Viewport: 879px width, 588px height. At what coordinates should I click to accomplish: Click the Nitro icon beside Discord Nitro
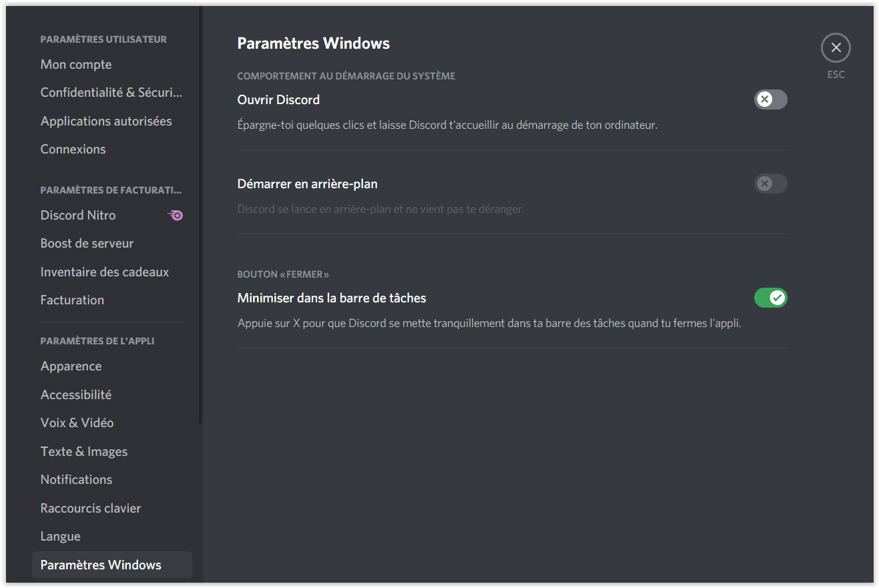[176, 215]
